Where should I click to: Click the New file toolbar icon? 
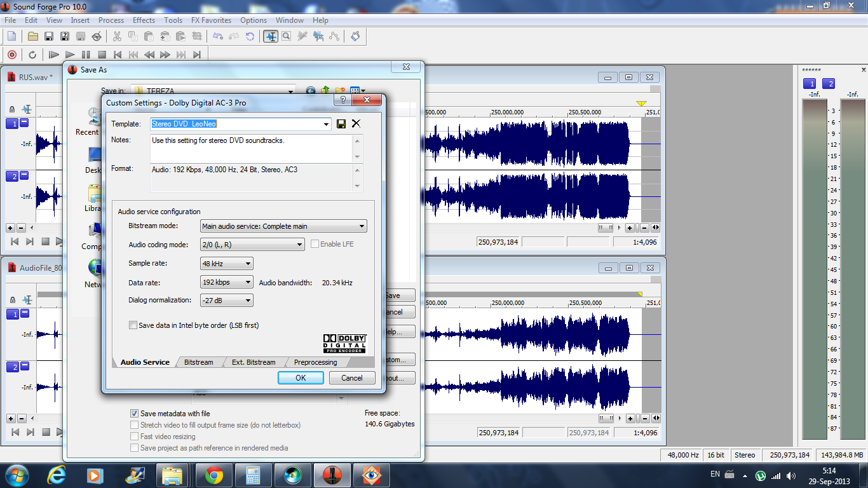(11, 36)
